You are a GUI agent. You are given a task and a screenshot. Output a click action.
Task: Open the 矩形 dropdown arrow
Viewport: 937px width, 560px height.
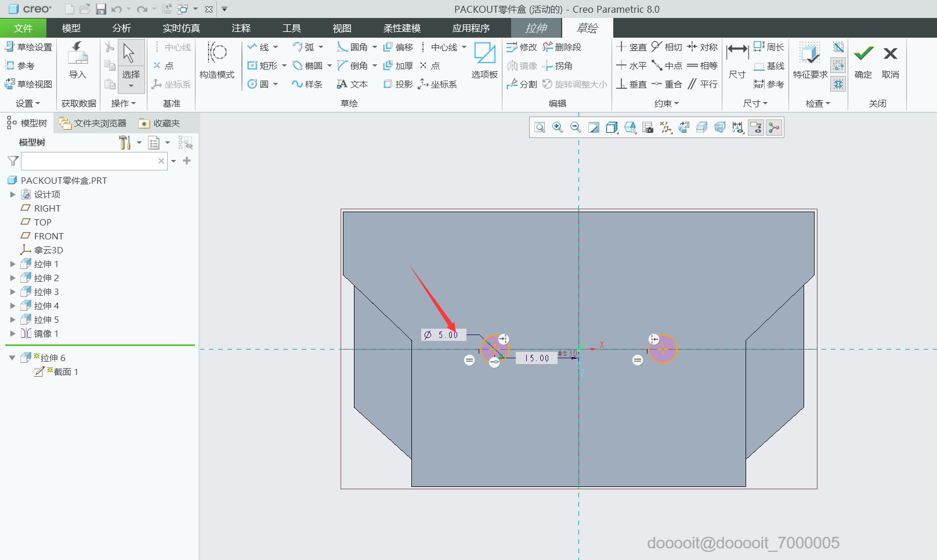(284, 66)
